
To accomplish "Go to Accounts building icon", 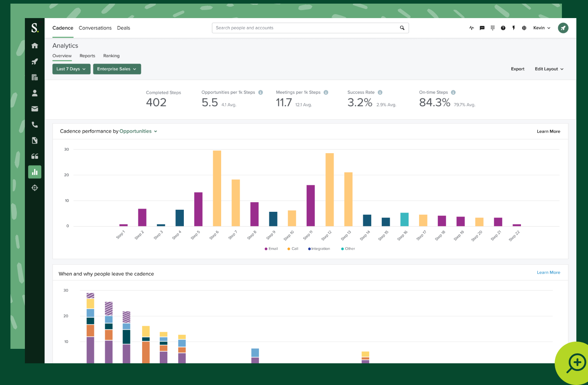I will coord(35,77).
